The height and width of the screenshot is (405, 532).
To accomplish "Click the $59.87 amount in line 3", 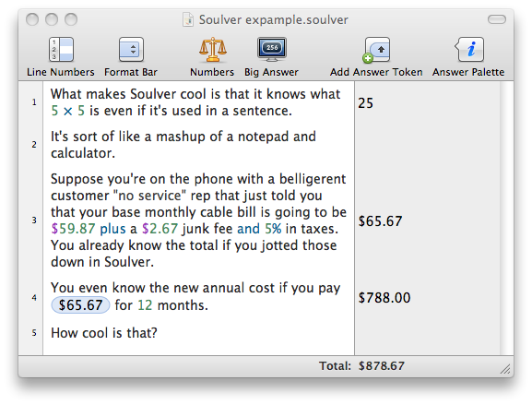I will (x=73, y=229).
